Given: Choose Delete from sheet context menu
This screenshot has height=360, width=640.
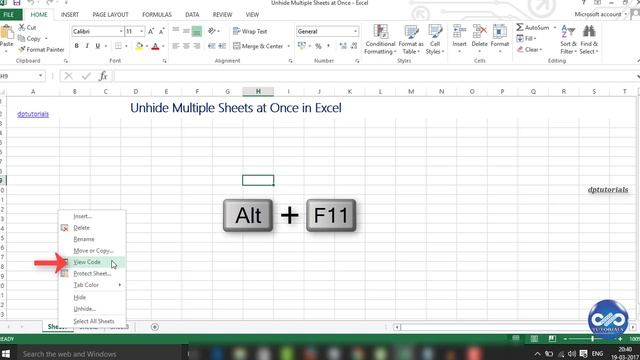Looking at the screenshot, I should [92, 228].
